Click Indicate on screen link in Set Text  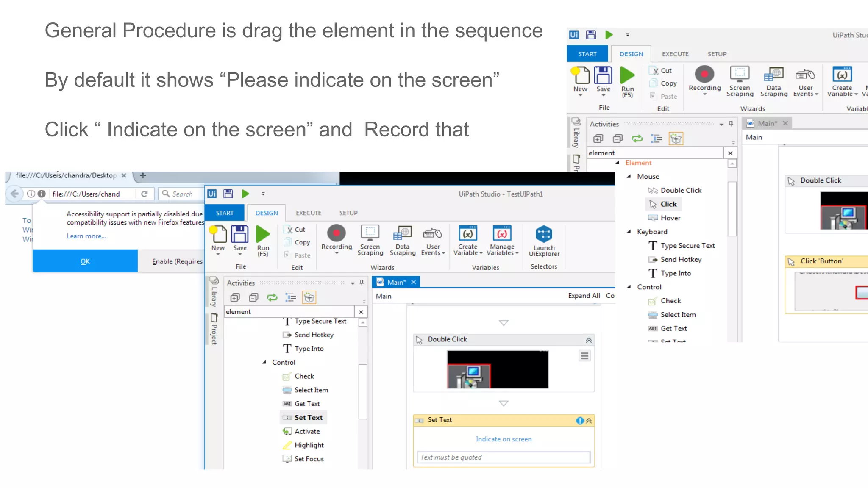[x=504, y=439]
